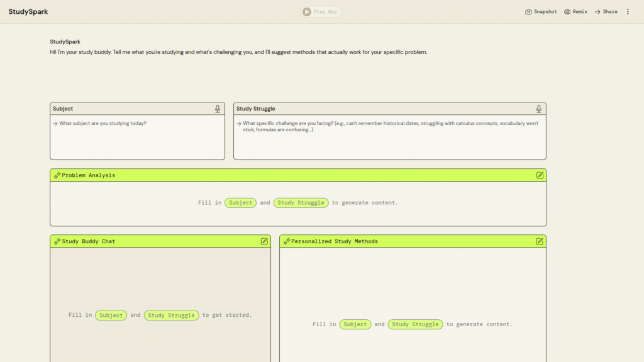Image resolution: width=644 pixels, height=362 pixels.
Task: Click the Remix button
Action: (575, 12)
